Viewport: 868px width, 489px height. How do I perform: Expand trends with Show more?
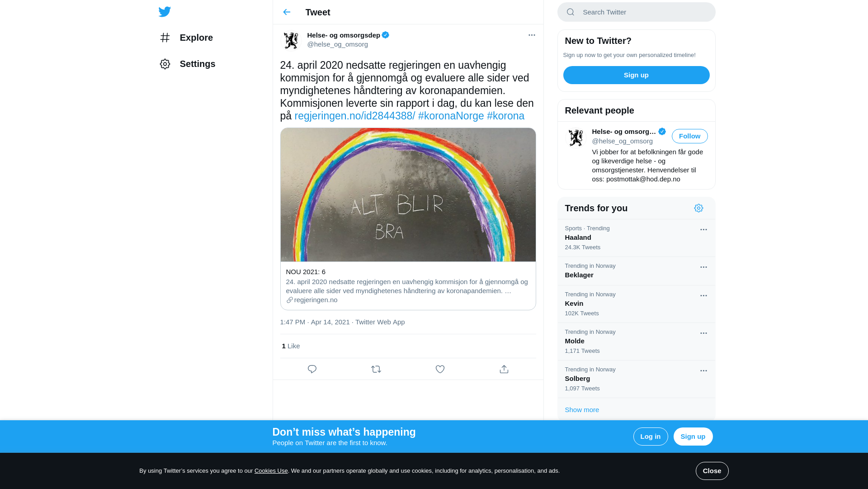point(582,410)
